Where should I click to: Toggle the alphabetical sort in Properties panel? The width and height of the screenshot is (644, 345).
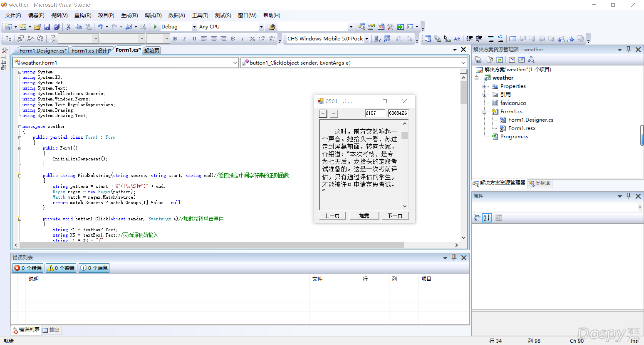[x=487, y=218]
